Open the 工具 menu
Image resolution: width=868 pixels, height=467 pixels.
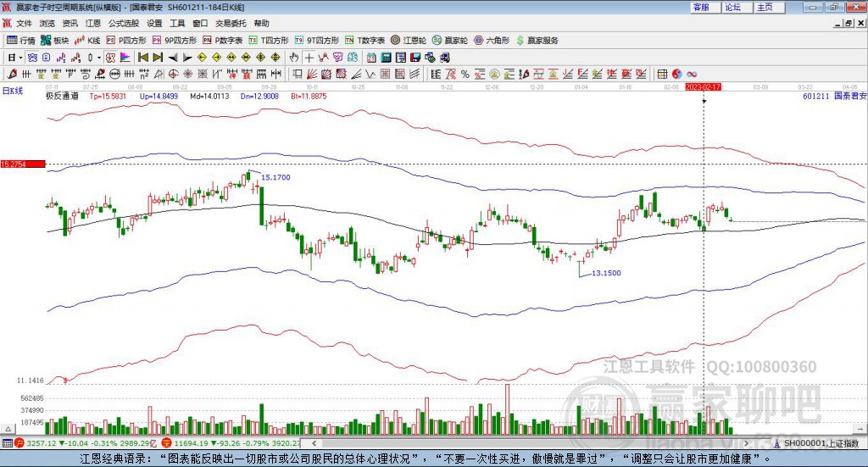[177, 23]
